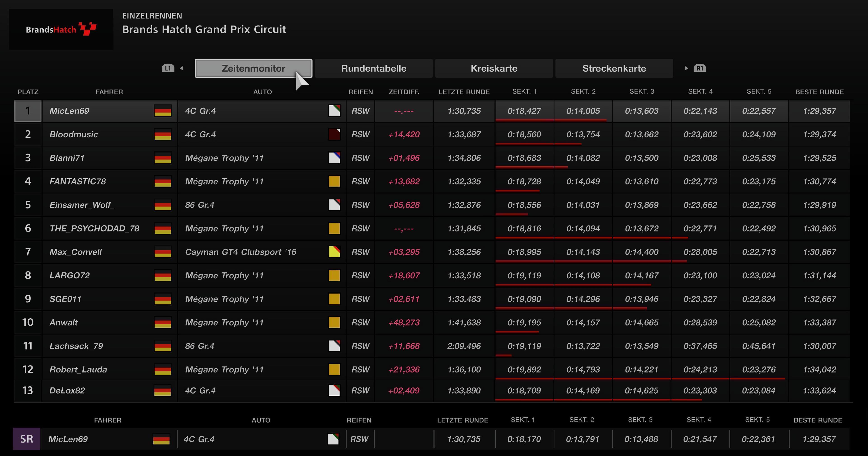Viewport: 868px width, 456px height.
Task: Click Max_Convell's yellow Cayman livery swatch
Action: [334, 252]
